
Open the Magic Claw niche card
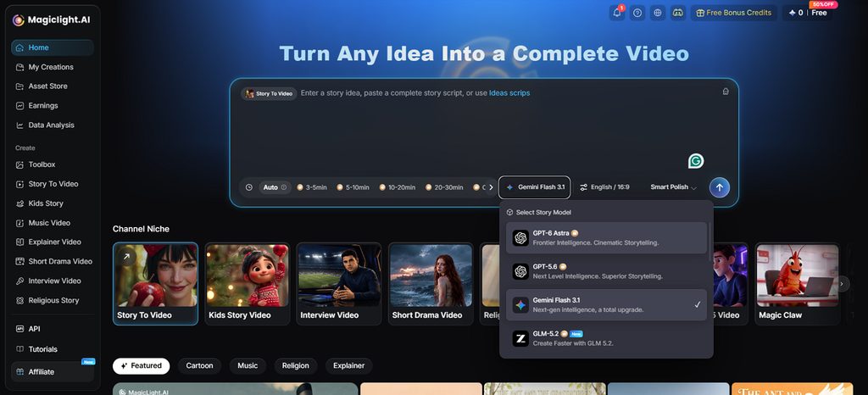797,284
